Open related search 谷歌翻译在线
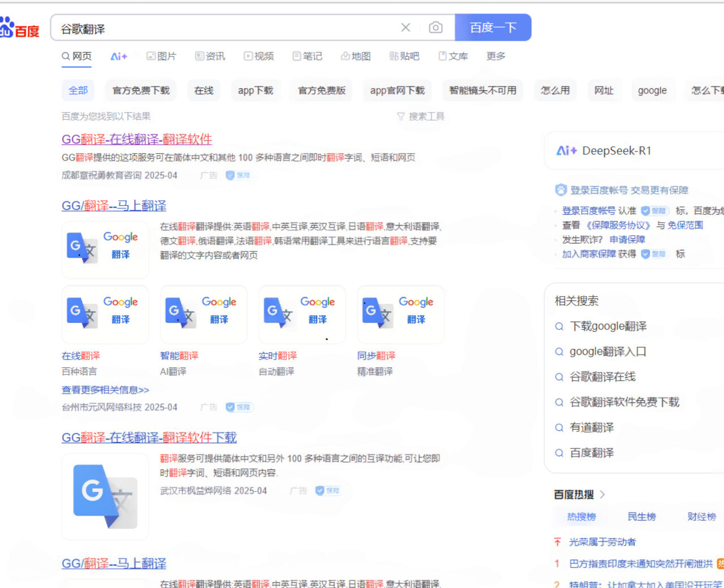 pyautogui.click(x=602, y=377)
